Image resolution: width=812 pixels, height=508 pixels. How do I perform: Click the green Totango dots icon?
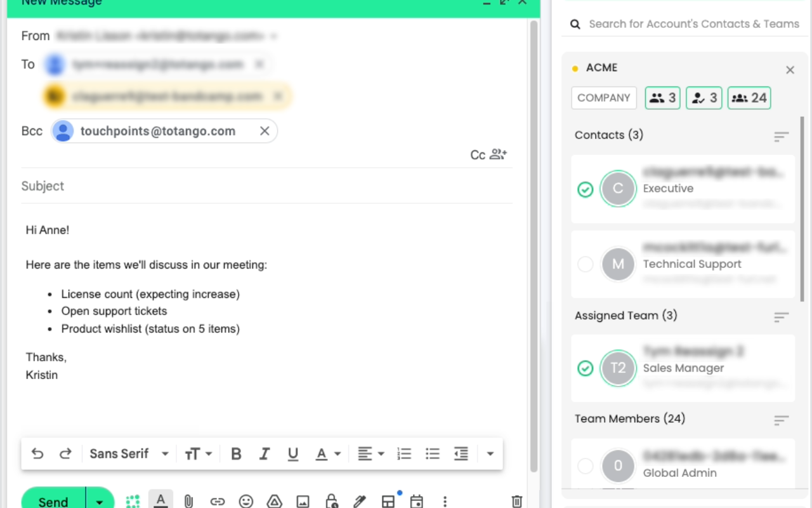[x=133, y=501]
